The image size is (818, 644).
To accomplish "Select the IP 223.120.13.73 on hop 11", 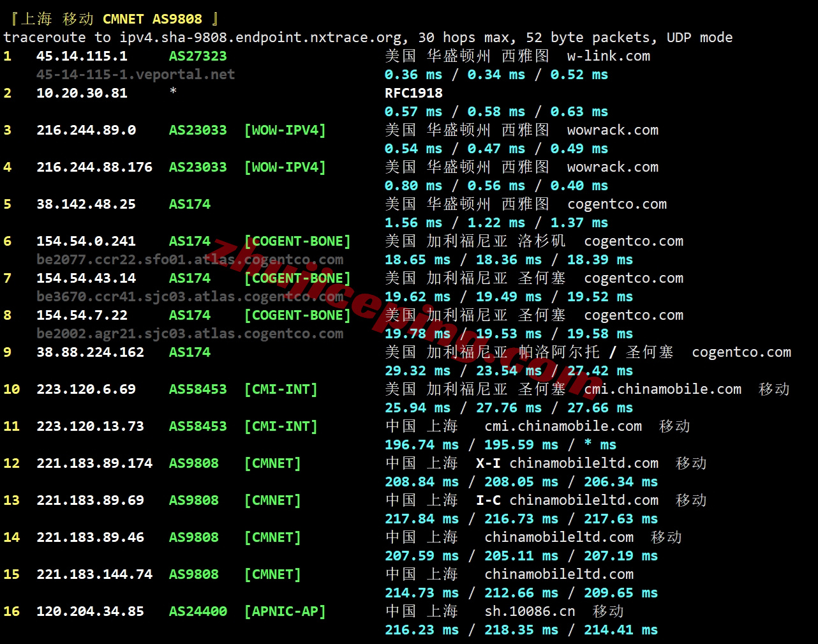I will point(90,426).
